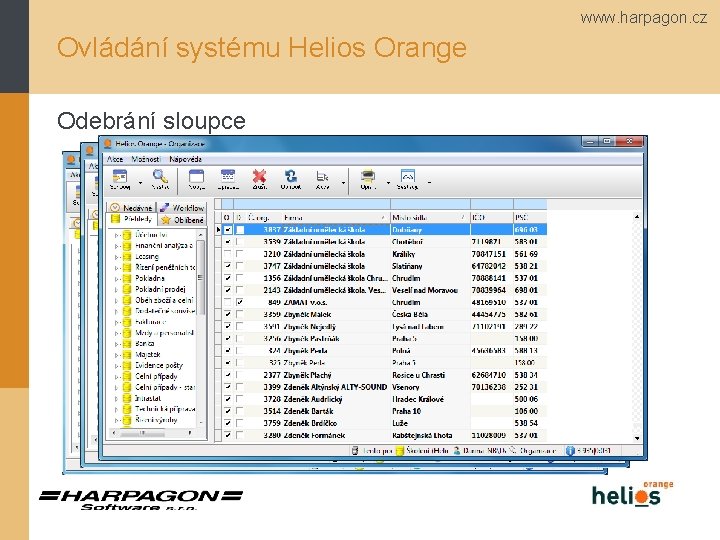Click the first toolbar icon with yellow form
720x540 pixels.
[x=120, y=176]
